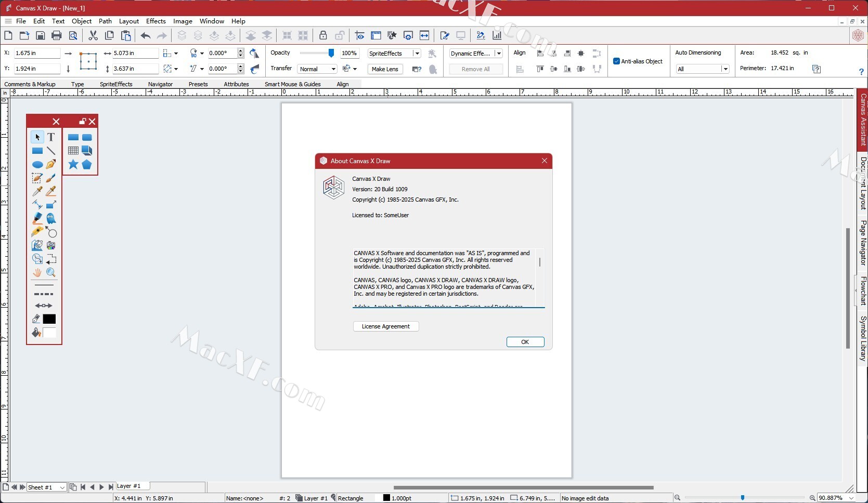Image resolution: width=868 pixels, height=503 pixels.
Task: Click OK in About Canvas X Draw
Action: tap(525, 342)
